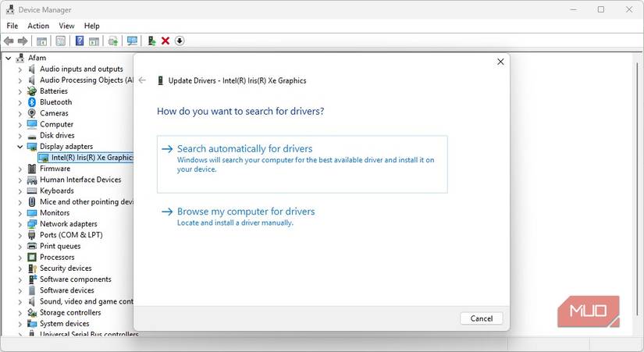This screenshot has width=644, height=352.
Task: Click the Storage controllers icon
Action: tap(32, 312)
